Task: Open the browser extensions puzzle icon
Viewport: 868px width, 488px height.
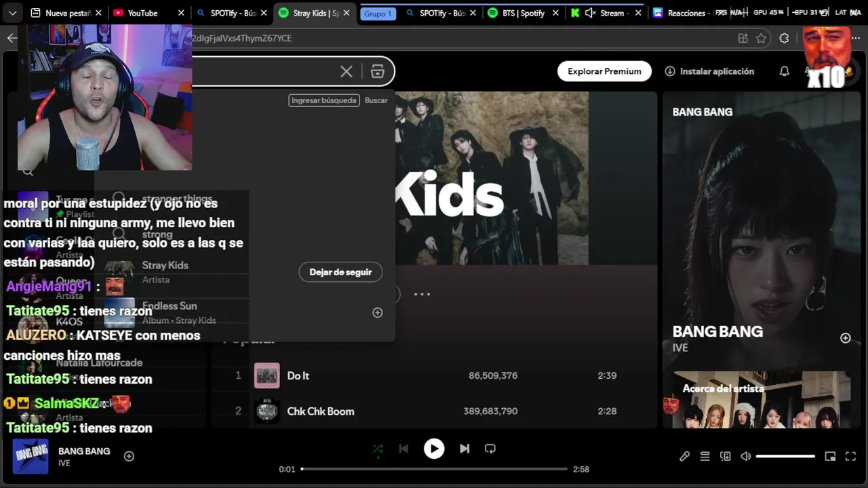Action: (x=785, y=39)
